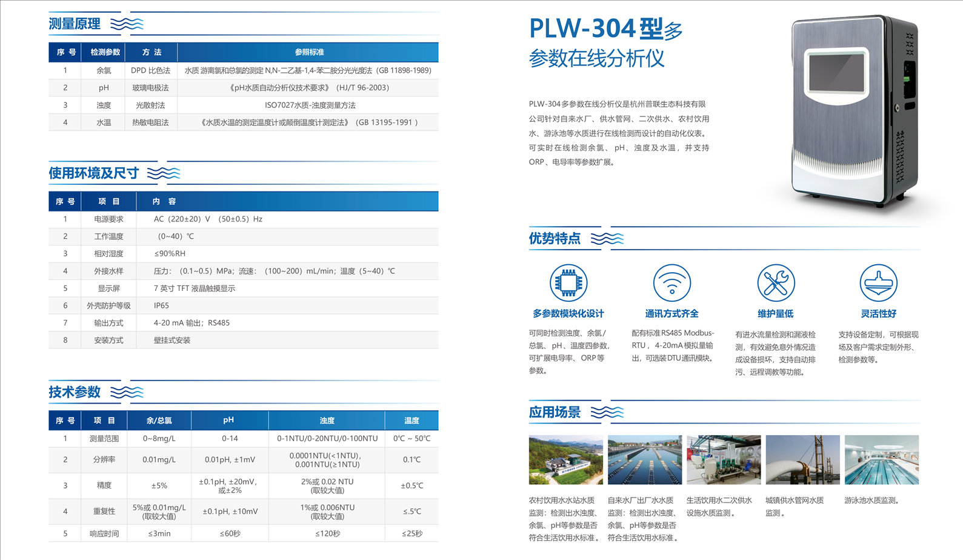Click the 优势特点 section heading

(x=555, y=238)
